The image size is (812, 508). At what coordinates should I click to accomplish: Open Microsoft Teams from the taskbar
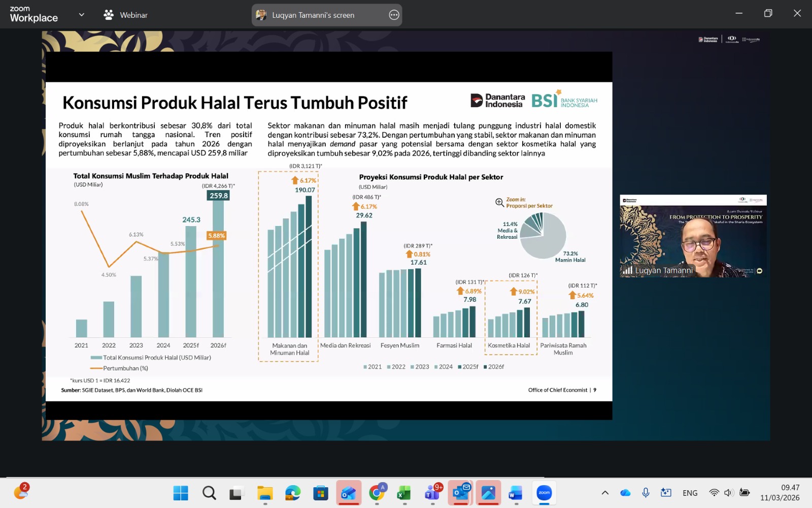(432, 493)
